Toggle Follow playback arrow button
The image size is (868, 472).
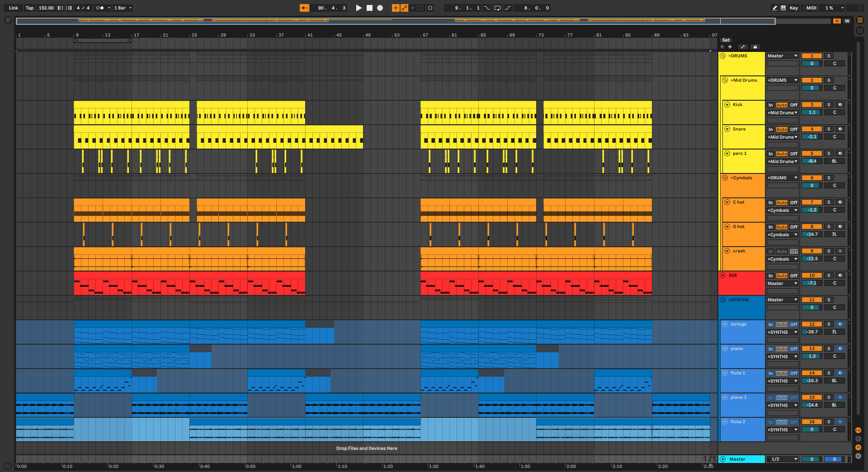(x=304, y=8)
